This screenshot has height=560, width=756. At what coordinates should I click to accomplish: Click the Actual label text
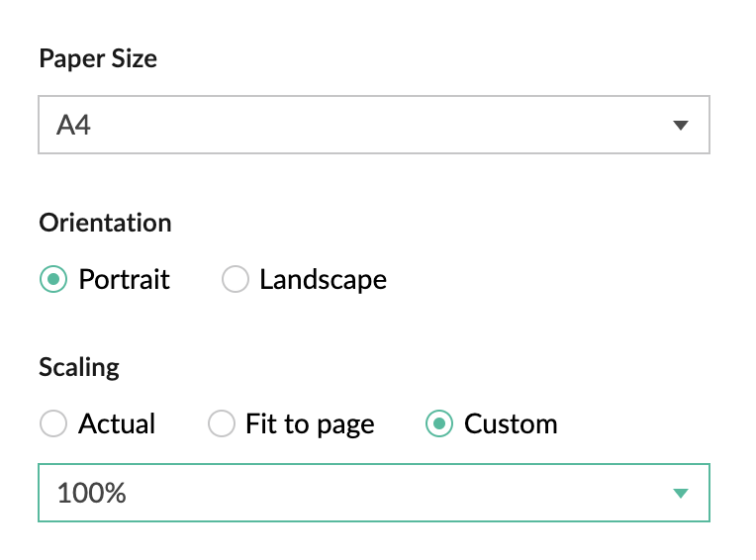point(117,424)
